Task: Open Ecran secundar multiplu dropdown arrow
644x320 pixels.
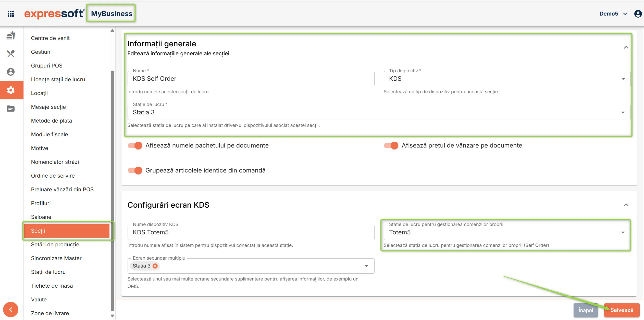Action: (366, 266)
